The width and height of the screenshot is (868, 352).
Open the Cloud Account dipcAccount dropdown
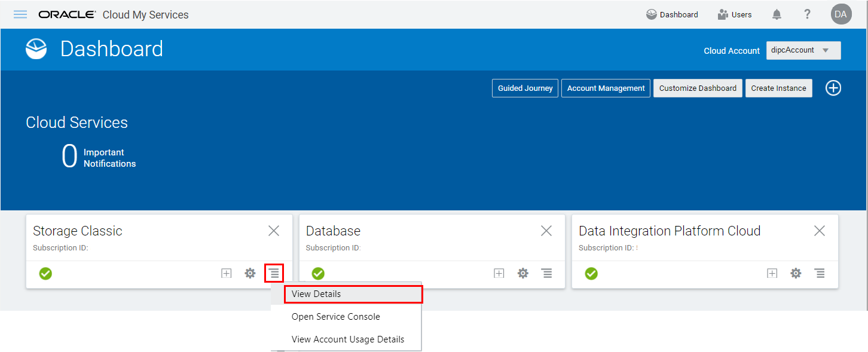[x=803, y=50]
